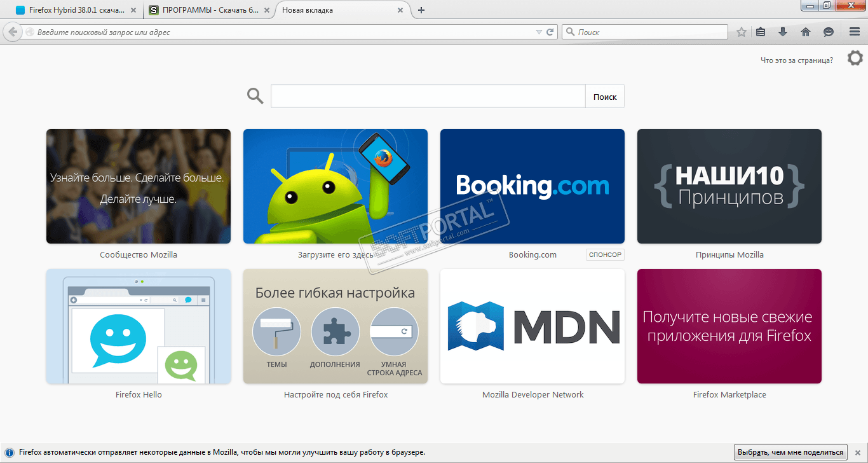Click the Поиск button on the page
868x463 pixels.
(605, 97)
